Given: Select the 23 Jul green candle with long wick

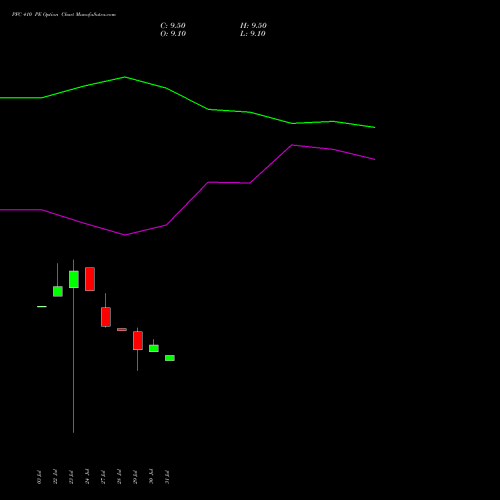Looking at the screenshot, I should tap(74, 279).
